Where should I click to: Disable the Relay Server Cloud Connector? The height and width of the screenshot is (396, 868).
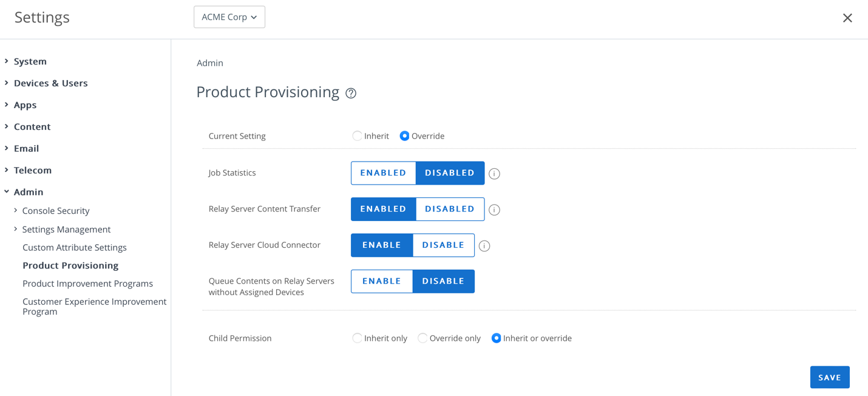(443, 245)
